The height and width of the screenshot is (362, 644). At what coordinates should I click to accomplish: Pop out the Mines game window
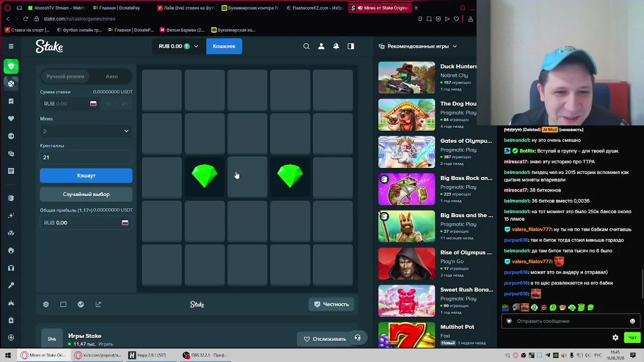[x=98, y=304]
